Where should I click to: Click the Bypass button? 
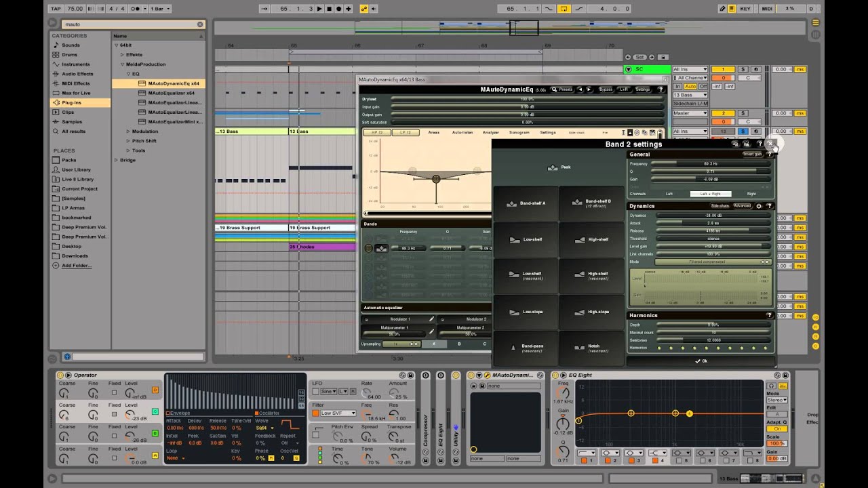pos(606,89)
